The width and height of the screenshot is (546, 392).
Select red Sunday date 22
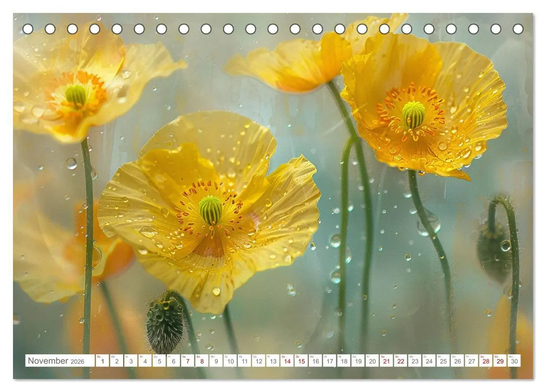(400, 360)
